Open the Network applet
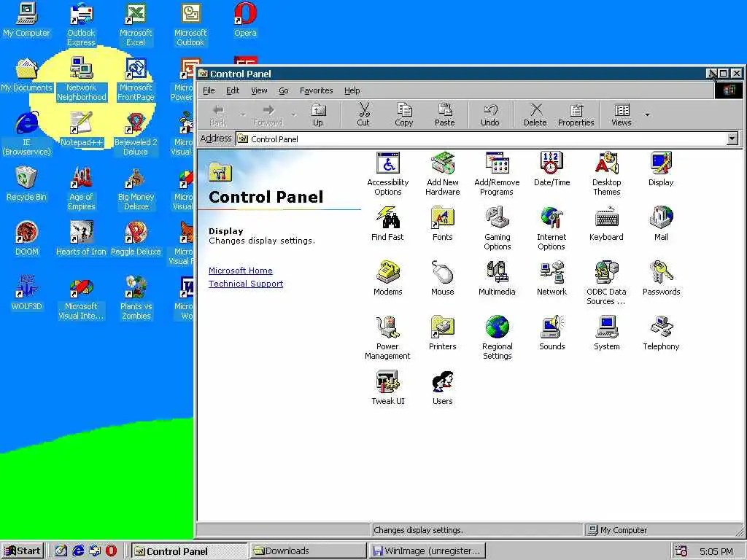747x560 pixels. [x=551, y=279]
